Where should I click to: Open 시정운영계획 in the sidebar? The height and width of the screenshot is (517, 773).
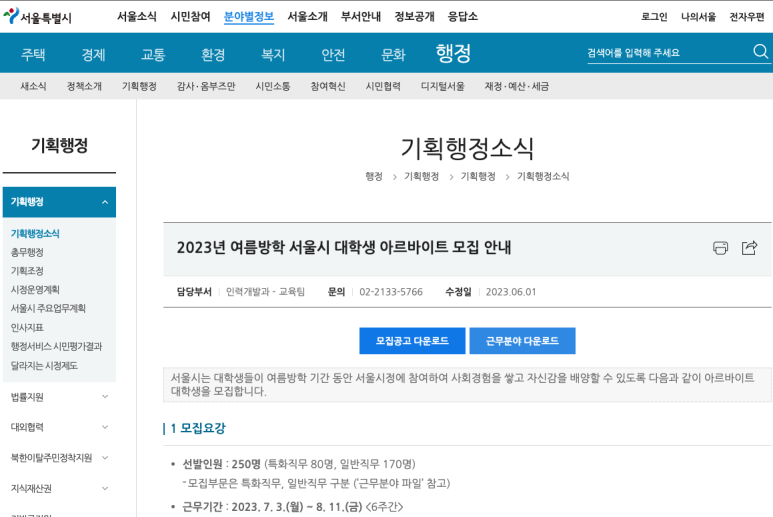coord(35,290)
